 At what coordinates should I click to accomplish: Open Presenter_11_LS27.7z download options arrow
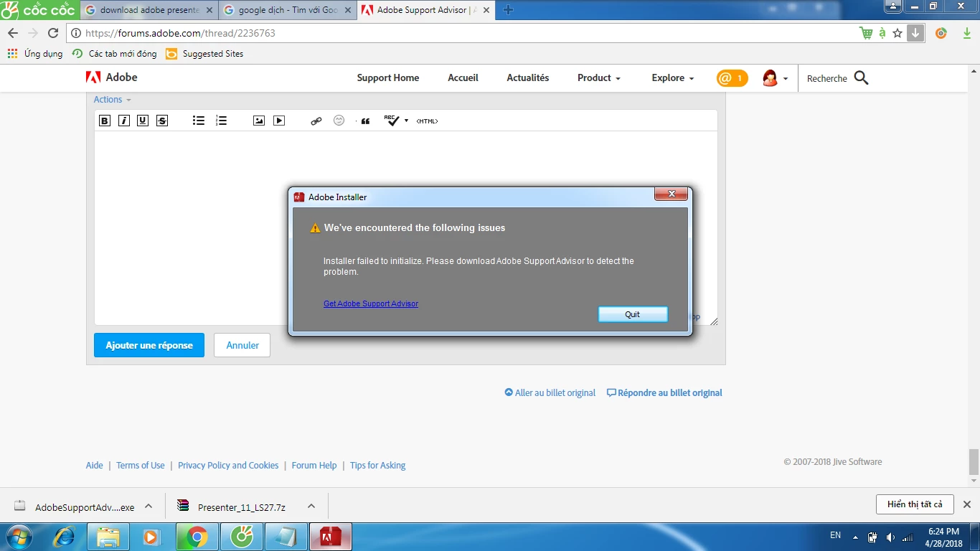[311, 506]
